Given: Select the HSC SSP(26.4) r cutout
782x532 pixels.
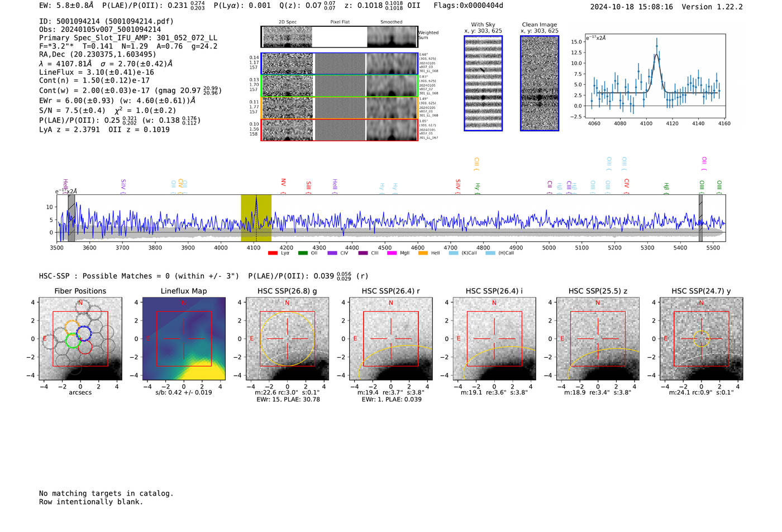Looking at the screenshot, I should tap(391, 338).
